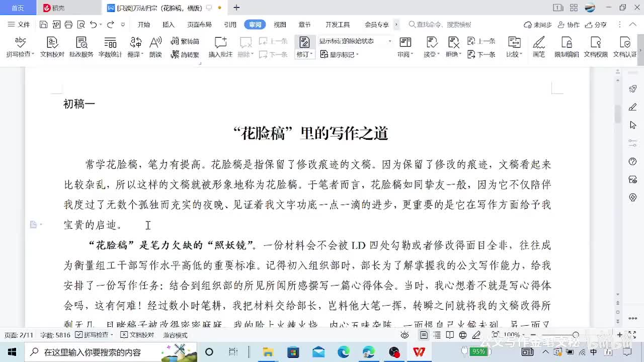
Task: Go to previous change 上一条 near 接受
Action: 481,41
